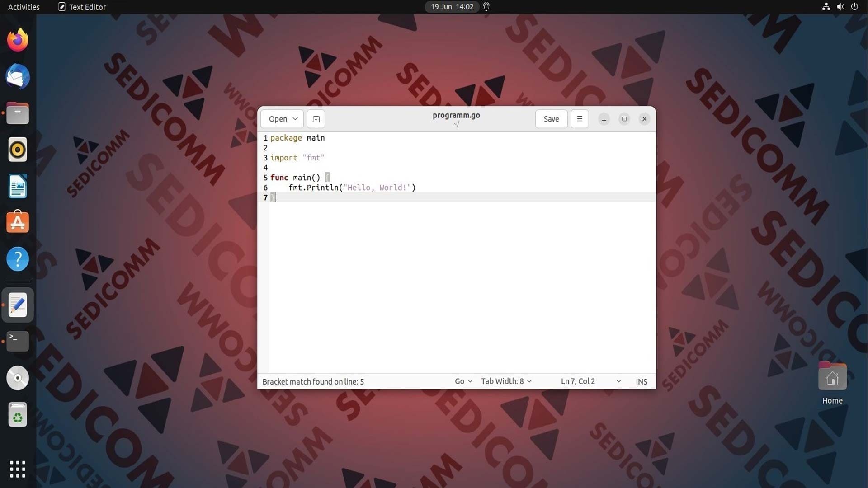Open the Ln 7, Col 2 position dropdown

click(591, 381)
